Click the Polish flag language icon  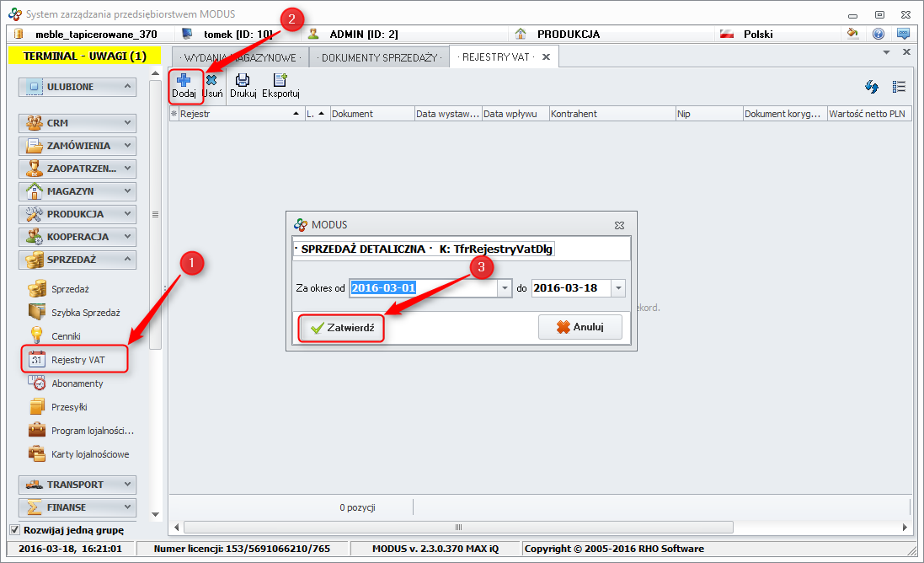click(x=727, y=35)
